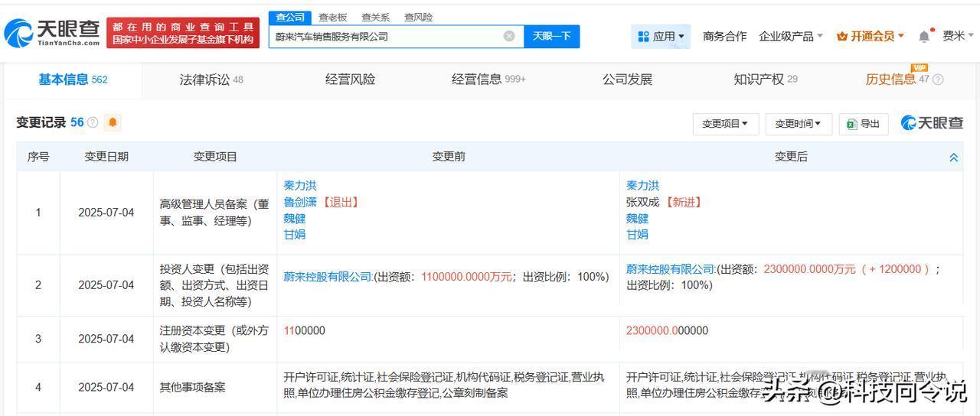Click the 变更日期 column header
This screenshot has width=980, height=416.
point(106,157)
